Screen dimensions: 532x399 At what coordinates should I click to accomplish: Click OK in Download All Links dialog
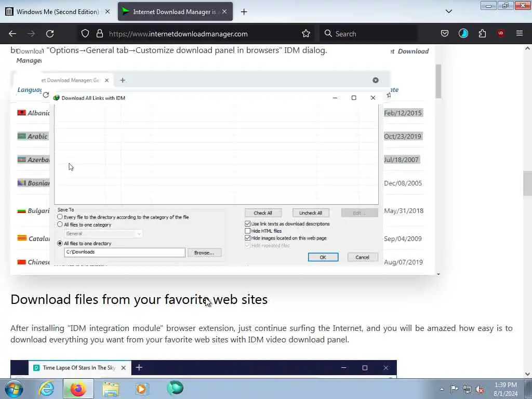(323, 257)
